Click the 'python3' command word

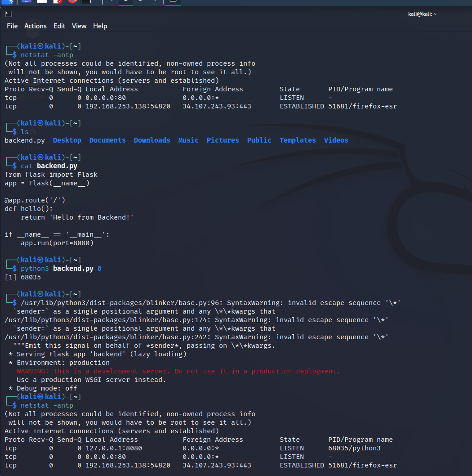coord(35,269)
